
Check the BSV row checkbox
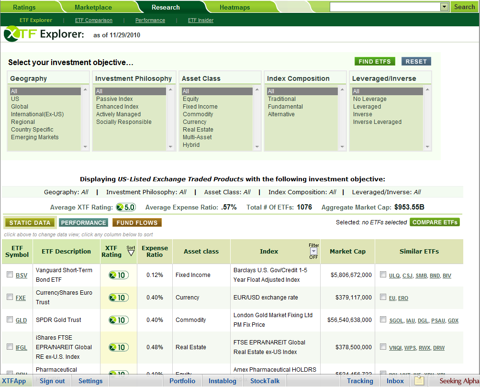(x=9, y=274)
